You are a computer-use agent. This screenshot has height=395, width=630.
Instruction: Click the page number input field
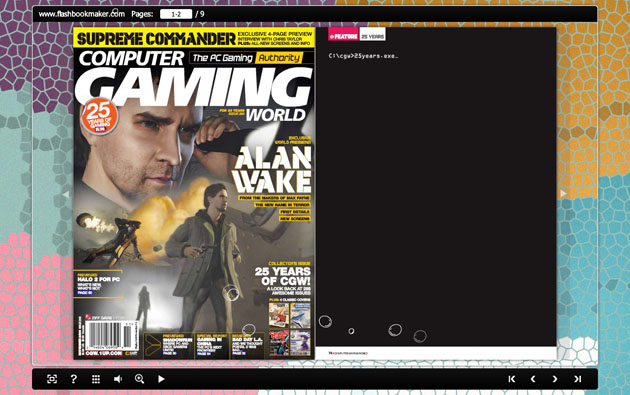tap(176, 14)
